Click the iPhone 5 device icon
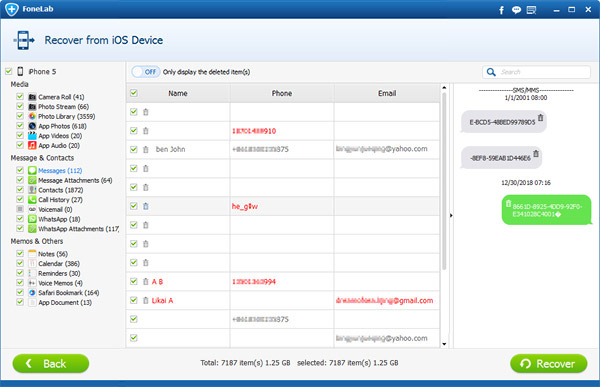Screen dimensions: 600x387 (20, 71)
